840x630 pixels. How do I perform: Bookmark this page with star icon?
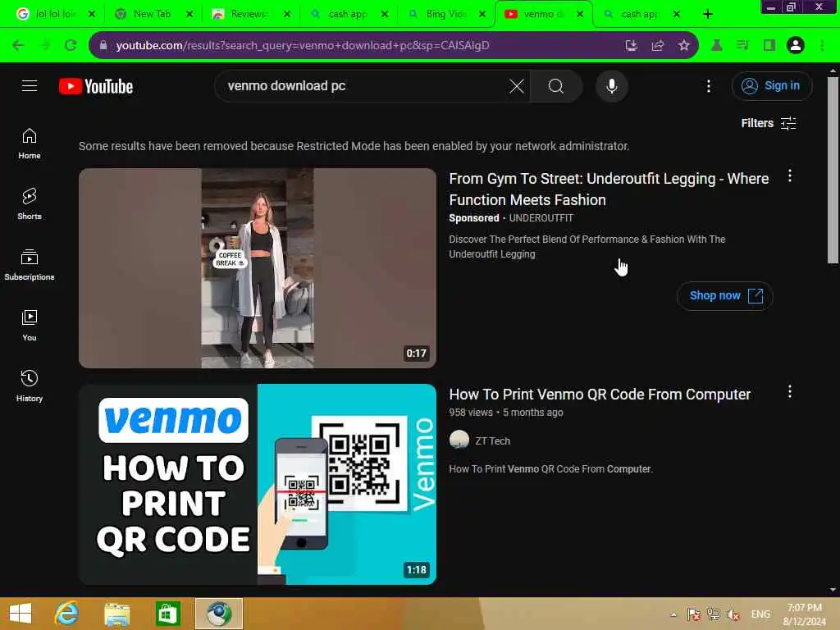click(x=683, y=46)
